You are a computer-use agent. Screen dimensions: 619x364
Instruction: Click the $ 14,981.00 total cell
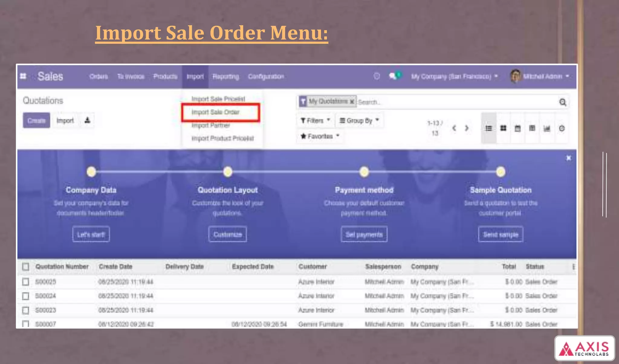pos(506,324)
